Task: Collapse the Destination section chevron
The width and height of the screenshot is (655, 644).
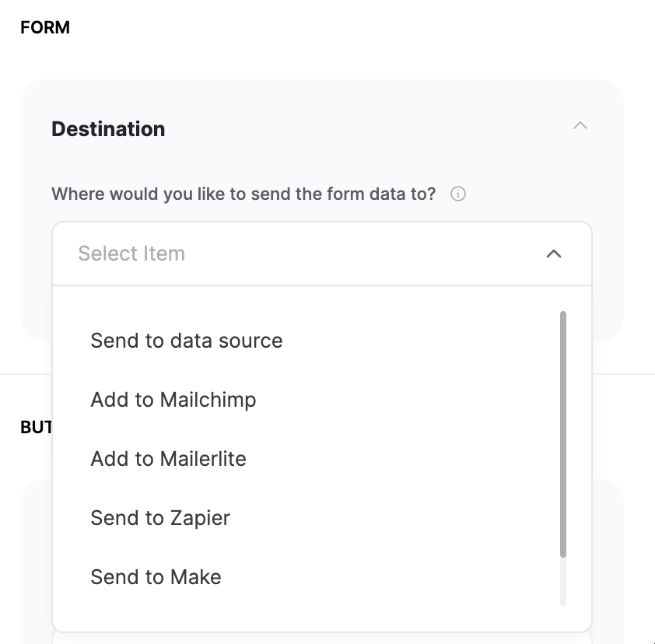Action: [580, 125]
